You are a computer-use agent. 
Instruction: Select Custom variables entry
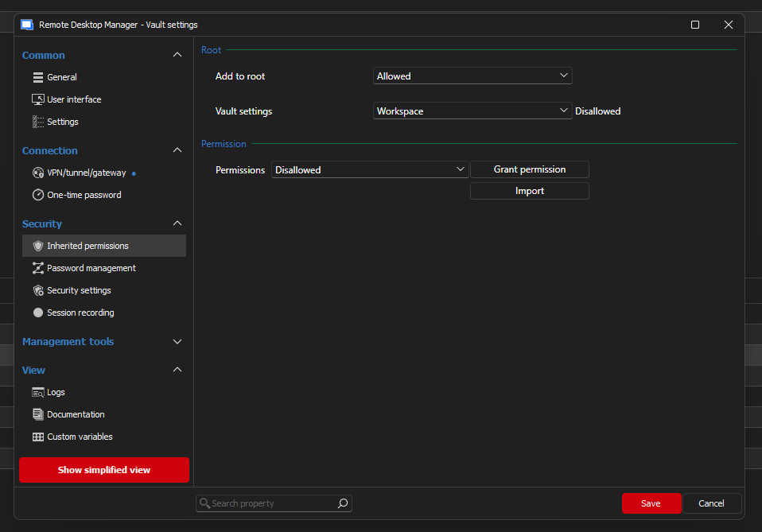[x=104, y=437]
